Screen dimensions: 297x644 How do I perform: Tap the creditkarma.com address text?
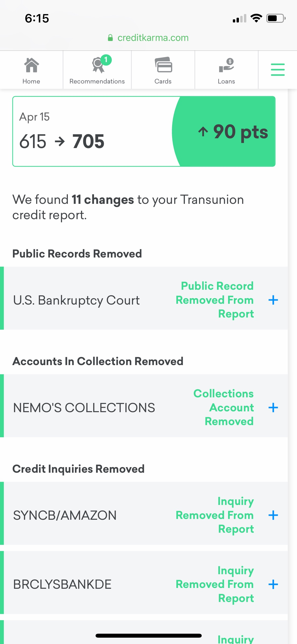[153, 38]
